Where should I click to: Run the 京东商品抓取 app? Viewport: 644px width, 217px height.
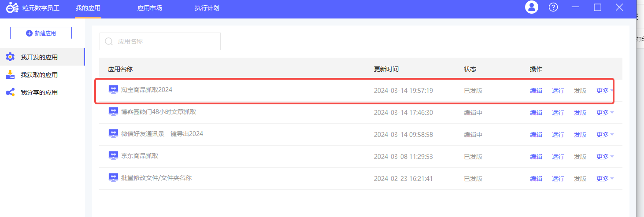coord(558,157)
